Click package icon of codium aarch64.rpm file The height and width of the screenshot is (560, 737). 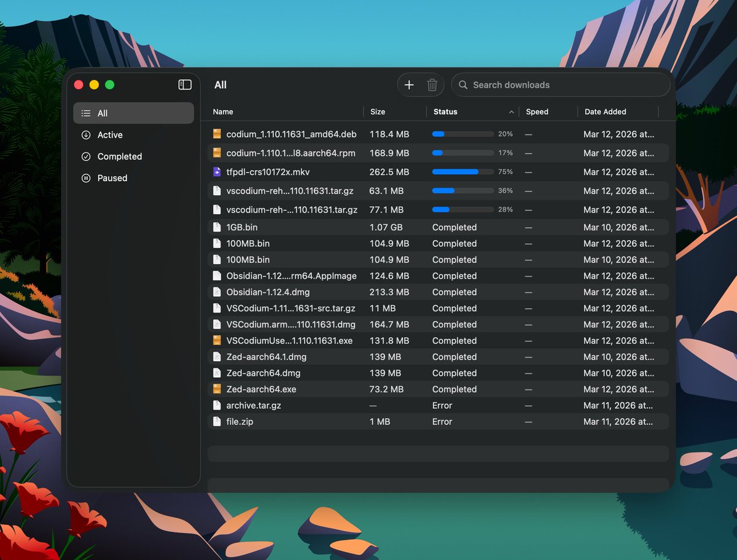[217, 153]
